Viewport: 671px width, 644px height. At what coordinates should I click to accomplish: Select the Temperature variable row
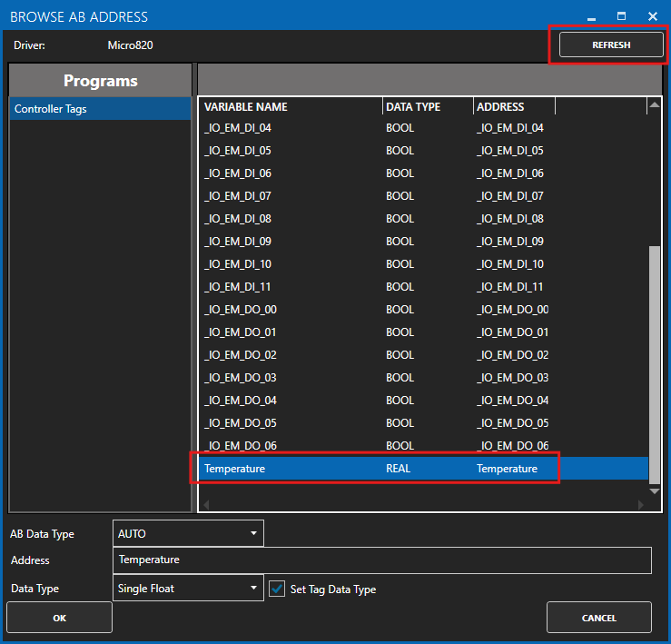point(424,468)
